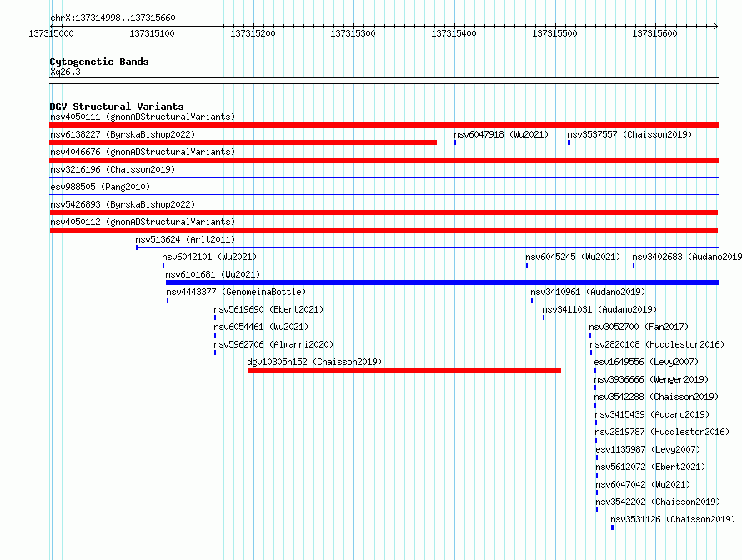Open nsv3410961 (Audano2019) label
This screenshot has height=560, width=742.
click(x=588, y=292)
